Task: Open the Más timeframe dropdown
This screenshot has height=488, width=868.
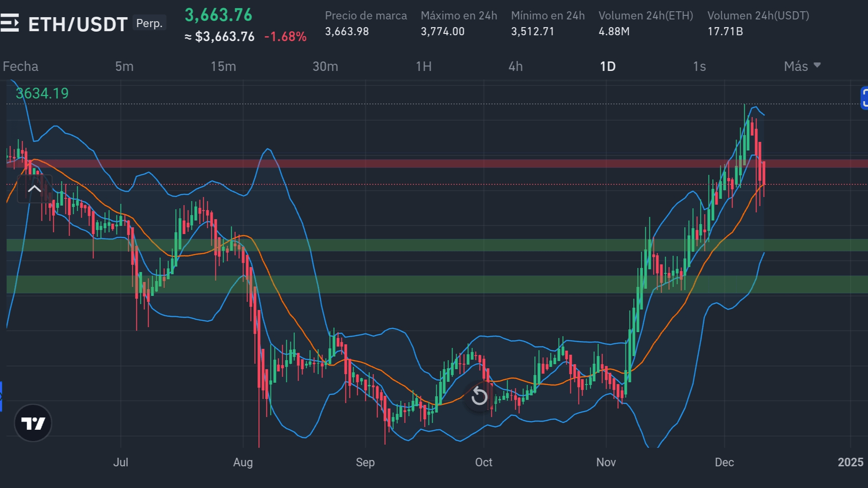Action: click(802, 66)
